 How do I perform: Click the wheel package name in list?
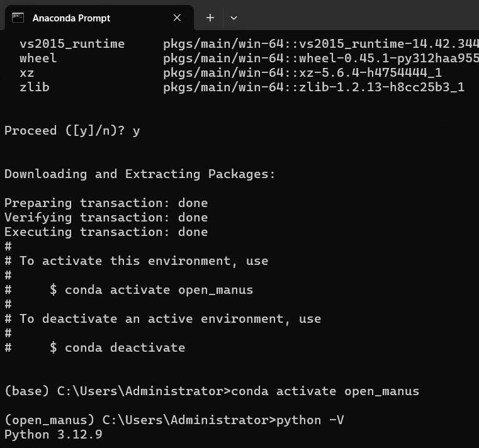[x=38, y=58]
